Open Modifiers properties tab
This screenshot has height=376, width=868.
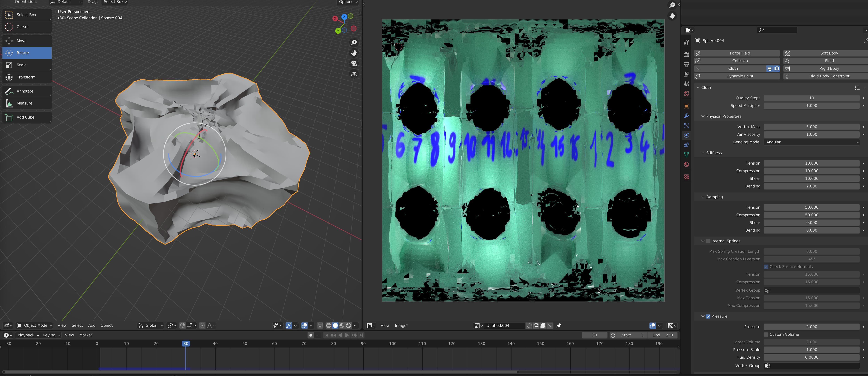point(686,116)
